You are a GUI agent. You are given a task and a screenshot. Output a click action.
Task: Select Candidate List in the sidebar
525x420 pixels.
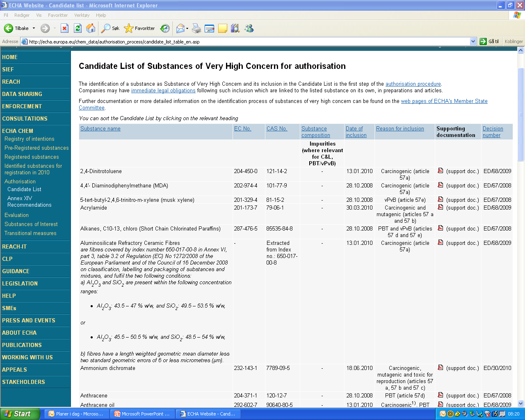coord(24,189)
